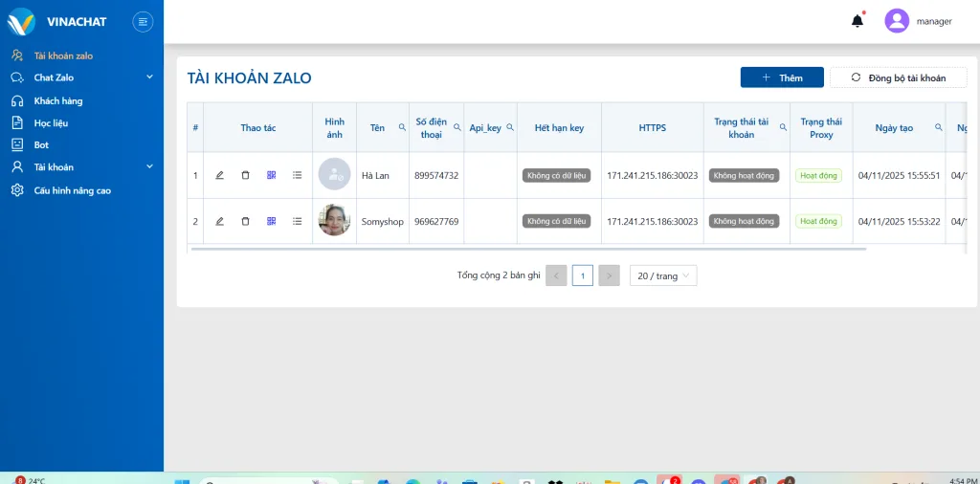980x484 pixels.
Task: Click the delete trash icon for Somyshop
Action: [245, 221]
